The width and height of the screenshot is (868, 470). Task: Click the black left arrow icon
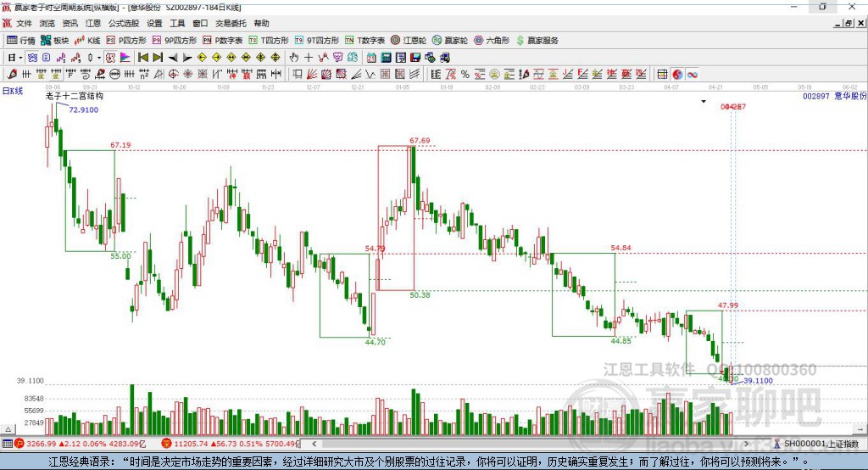(x=173, y=58)
